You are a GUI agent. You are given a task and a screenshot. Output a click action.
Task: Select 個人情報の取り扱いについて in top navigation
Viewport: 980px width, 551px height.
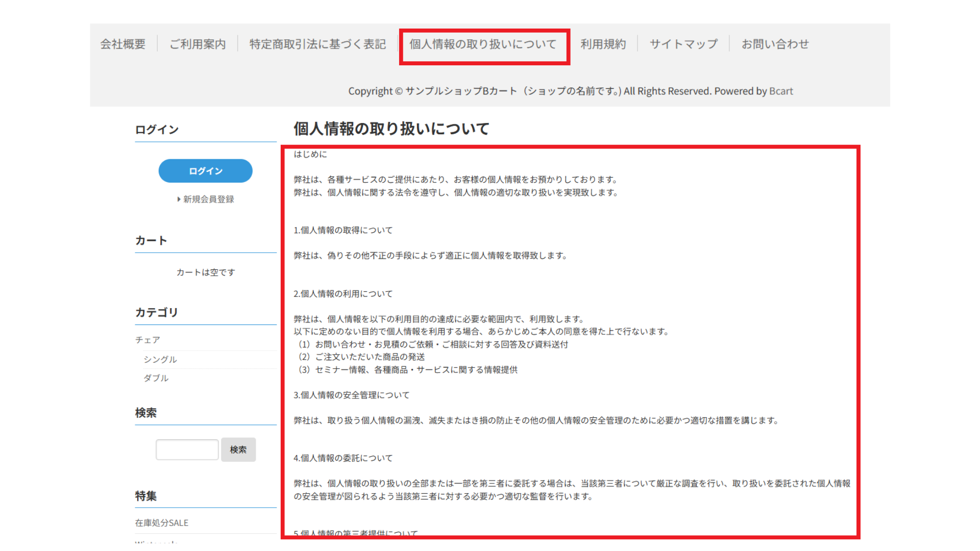[483, 44]
